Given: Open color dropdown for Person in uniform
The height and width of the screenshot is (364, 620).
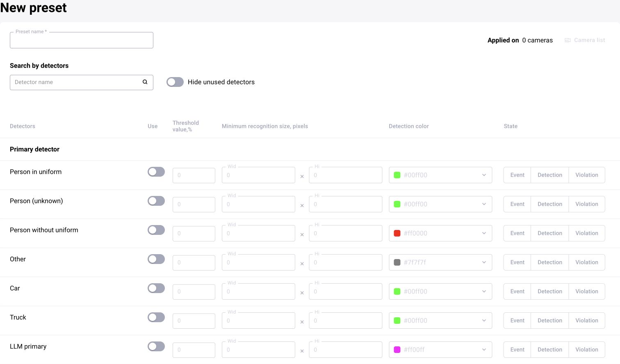Looking at the screenshot, I should pyautogui.click(x=440, y=175).
